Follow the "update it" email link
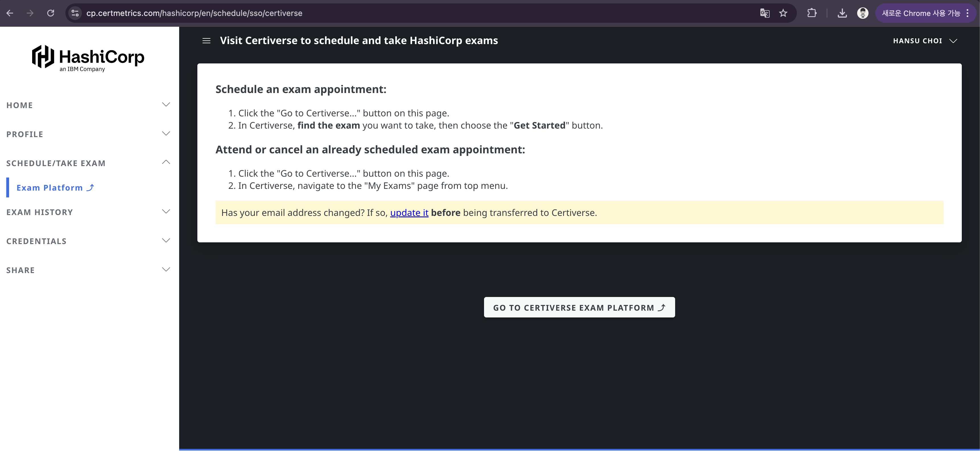This screenshot has height=454, width=980. [409, 213]
